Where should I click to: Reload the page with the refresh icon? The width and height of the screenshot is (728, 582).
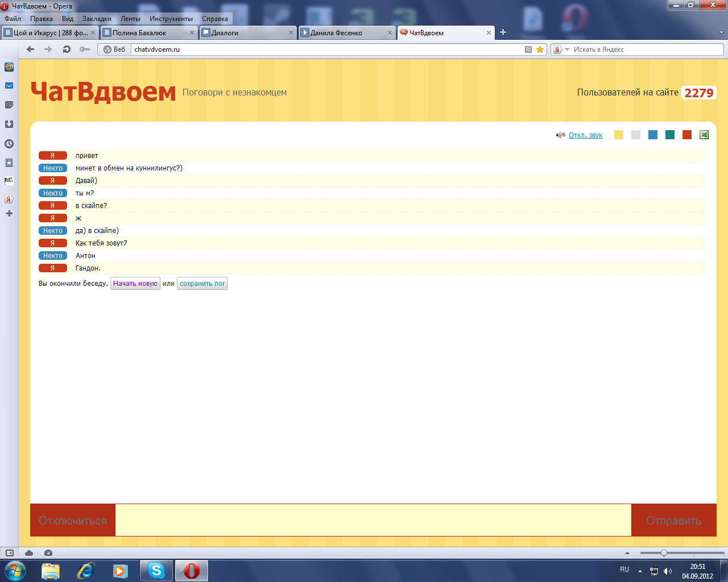click(x=67, y=49)
